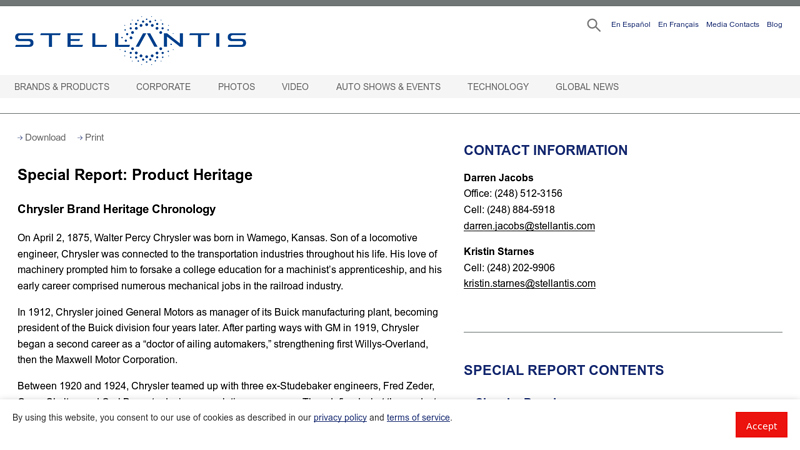Open the Brands & Products menu

pos(62,87)
